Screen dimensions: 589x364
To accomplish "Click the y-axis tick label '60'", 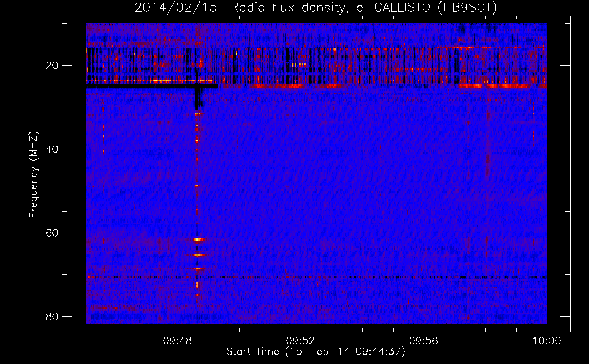I will point(52,233).
